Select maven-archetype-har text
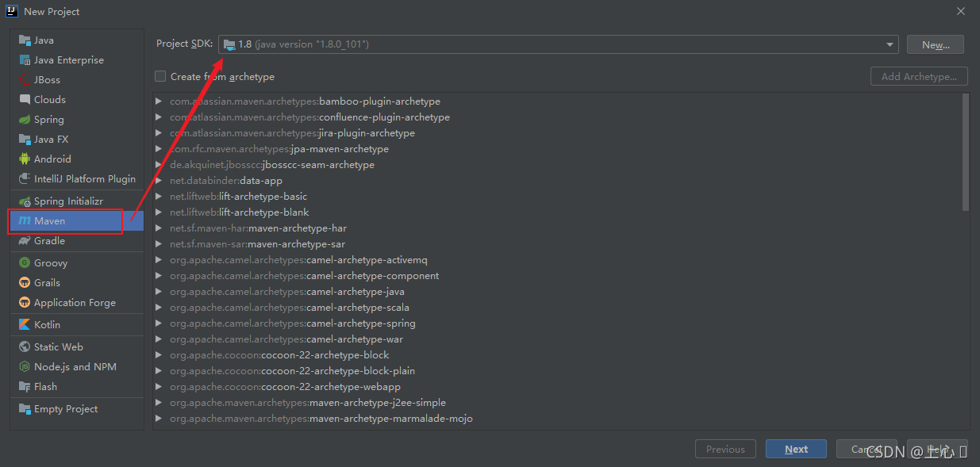Viewport: 980px width, 467px height. [x=298, y=228]
